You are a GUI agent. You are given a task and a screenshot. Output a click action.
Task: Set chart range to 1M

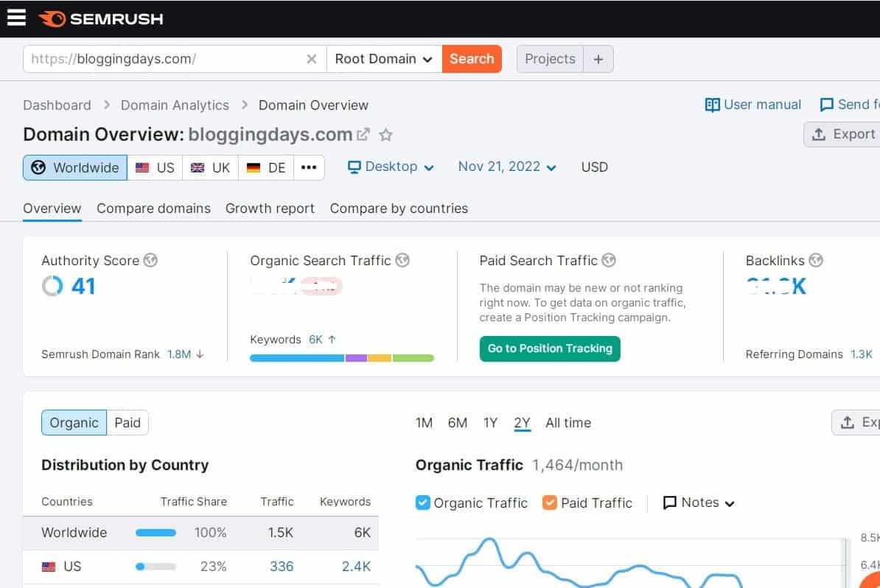click(425, 423)
